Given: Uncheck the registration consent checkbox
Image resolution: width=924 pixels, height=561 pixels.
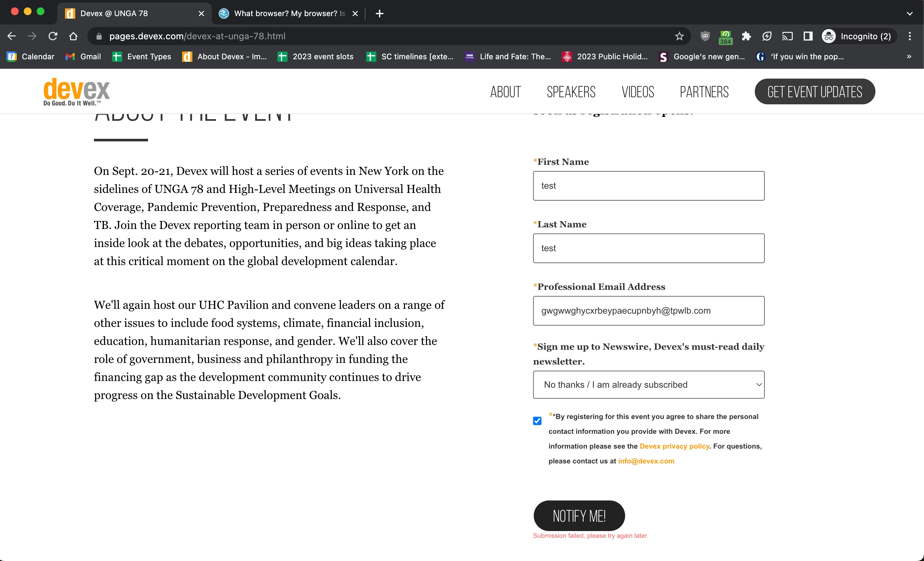Looking at the screenshot, I should [x=537, y=421].
